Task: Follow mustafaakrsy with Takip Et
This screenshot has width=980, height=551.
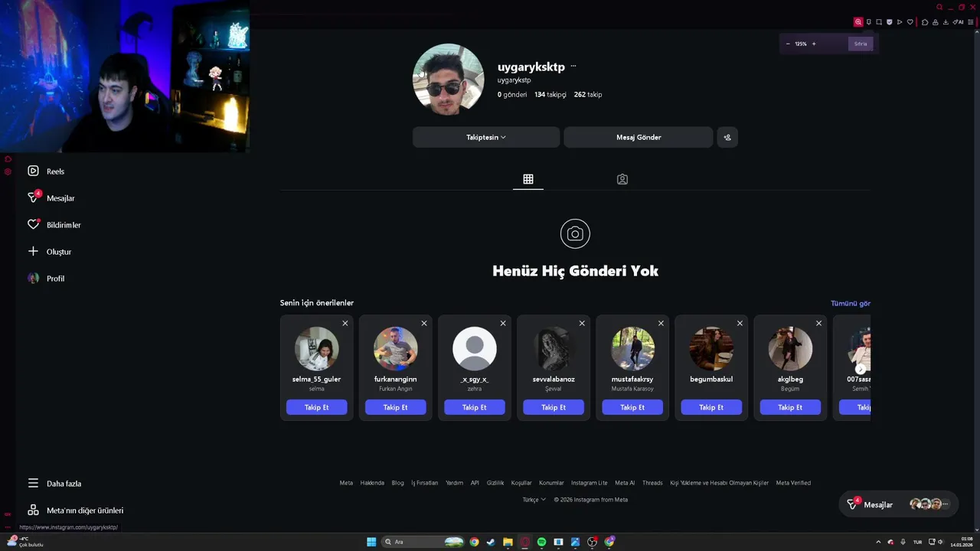Action: (x=632, y=407)
